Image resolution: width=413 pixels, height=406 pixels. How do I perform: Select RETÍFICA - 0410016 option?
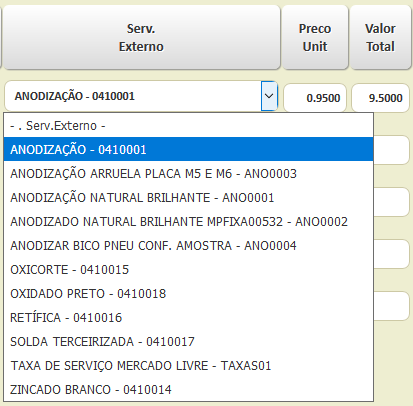coord(188,317)
